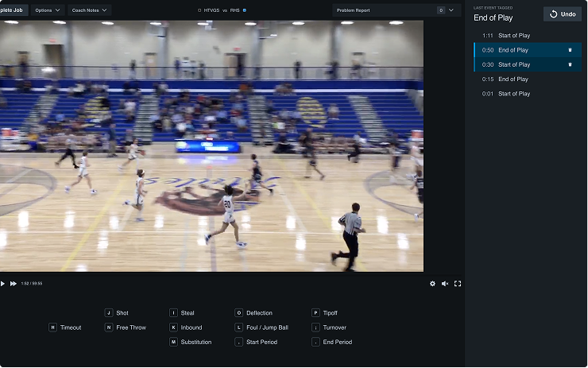This screenshot has width=588, height=368.
Task: Select the 0:30 Start of Play row
Action: point(528,64)
